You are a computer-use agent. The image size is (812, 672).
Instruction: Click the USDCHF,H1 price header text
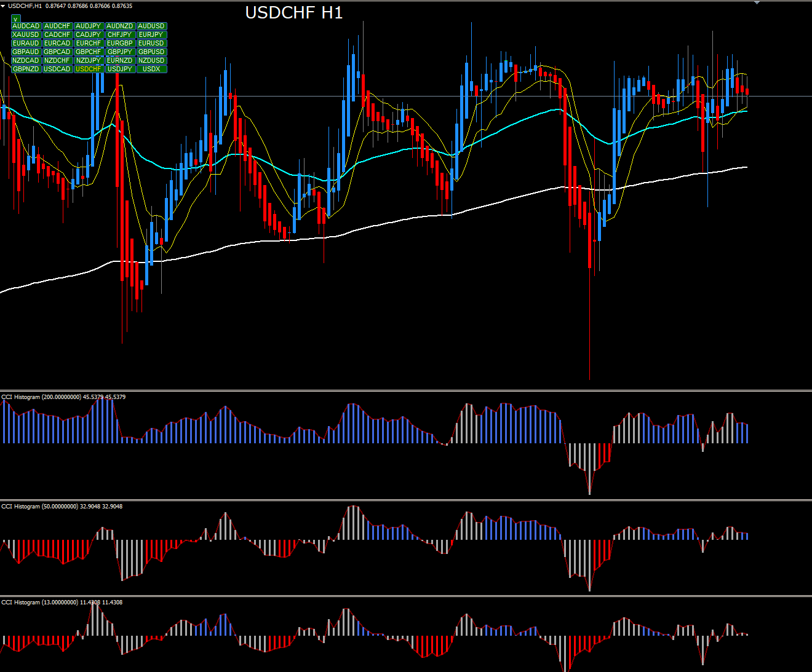coord(70,6)
